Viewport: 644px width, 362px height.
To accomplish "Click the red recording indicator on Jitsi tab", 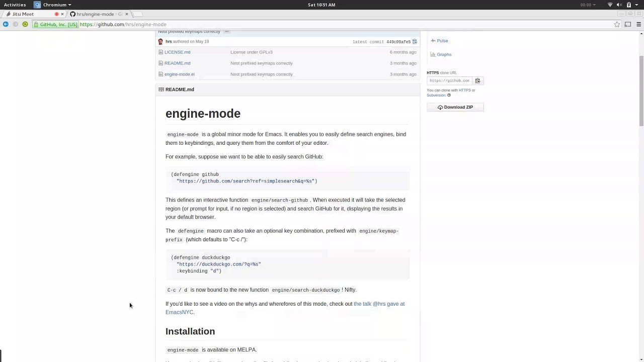I will click(x=56, y=14).
